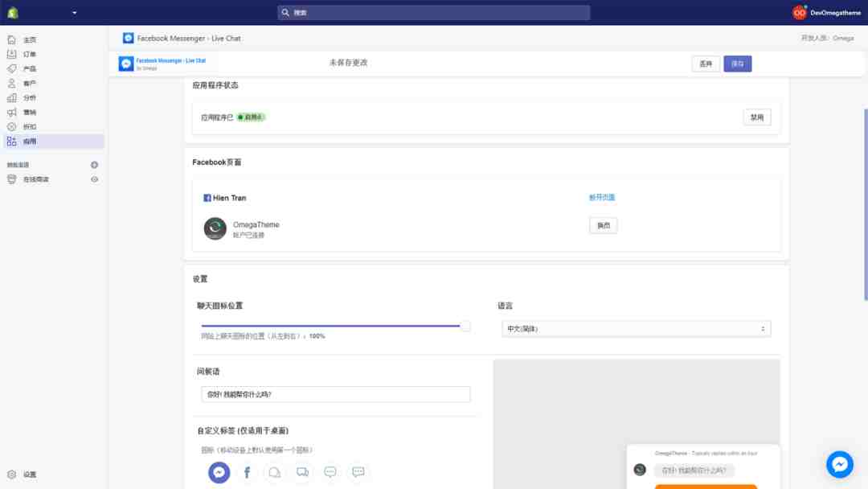Click the small avatar in the chat preview
This screenshot has height=489, width=868.
[x=640, y=470]
